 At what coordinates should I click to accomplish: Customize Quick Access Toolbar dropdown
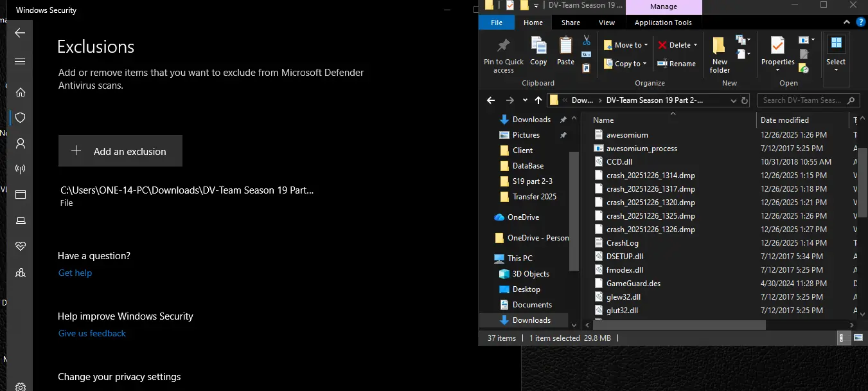(536, 5)
